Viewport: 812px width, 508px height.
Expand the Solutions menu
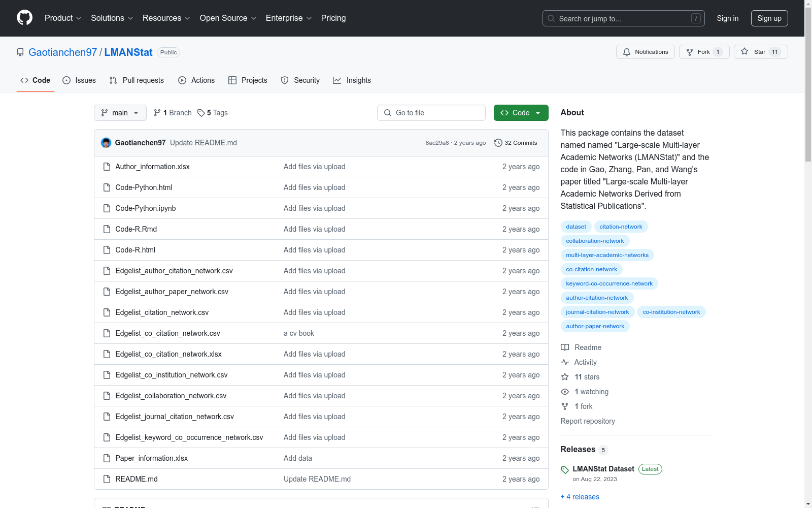click(x=112, y=18)
